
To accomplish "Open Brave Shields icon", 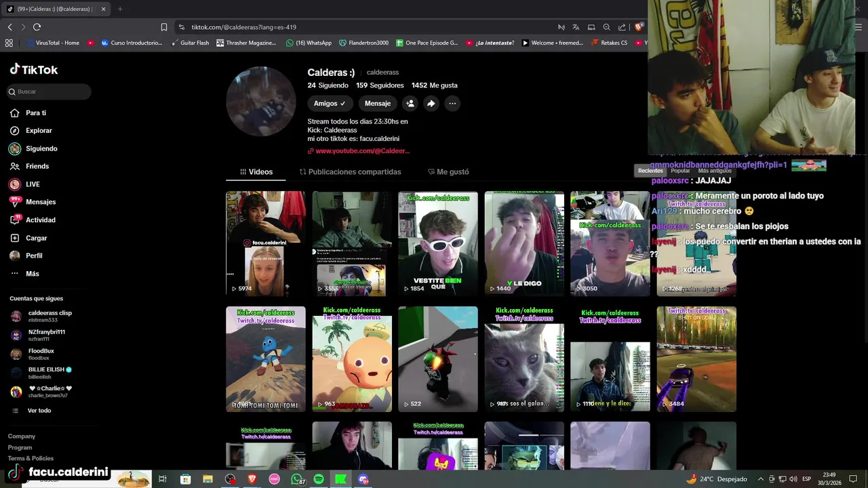I will pos(638,27).
